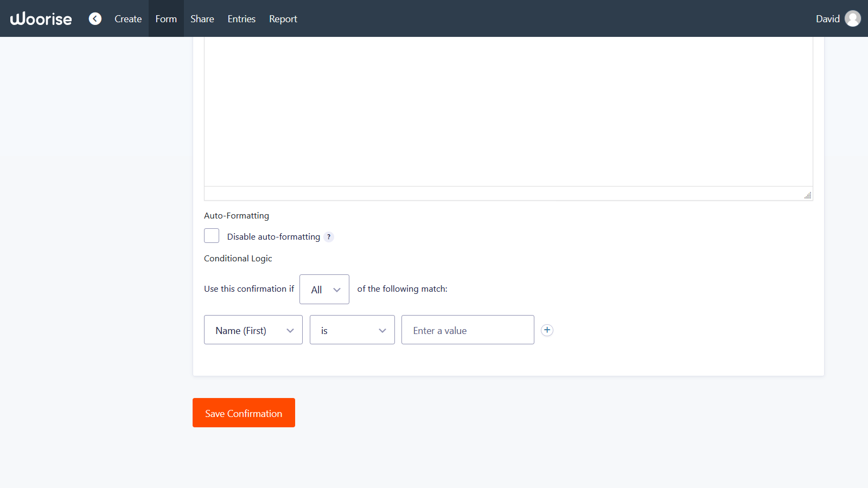Click the textarea resize handle
This screenshot has width=868, height=488.
pyautogui.click(x=807, y=195)
